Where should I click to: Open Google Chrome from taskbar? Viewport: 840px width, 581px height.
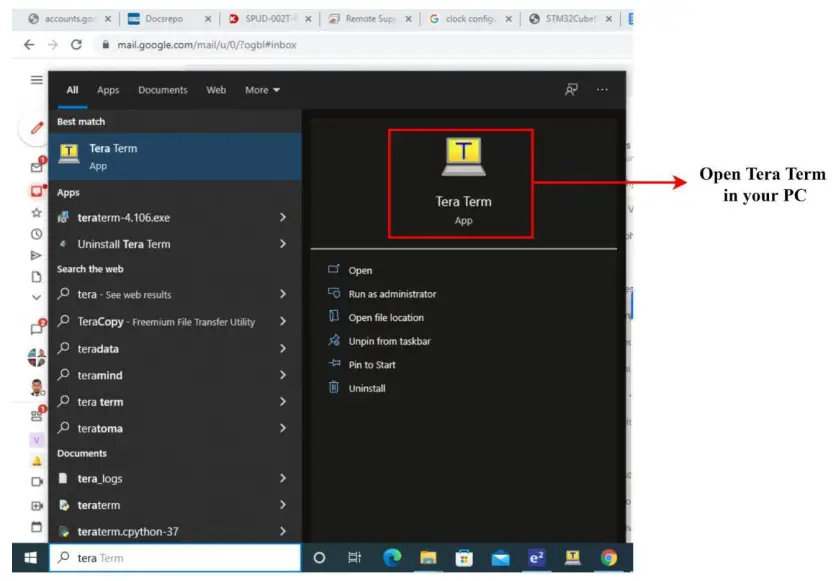[x=609, y=558]
